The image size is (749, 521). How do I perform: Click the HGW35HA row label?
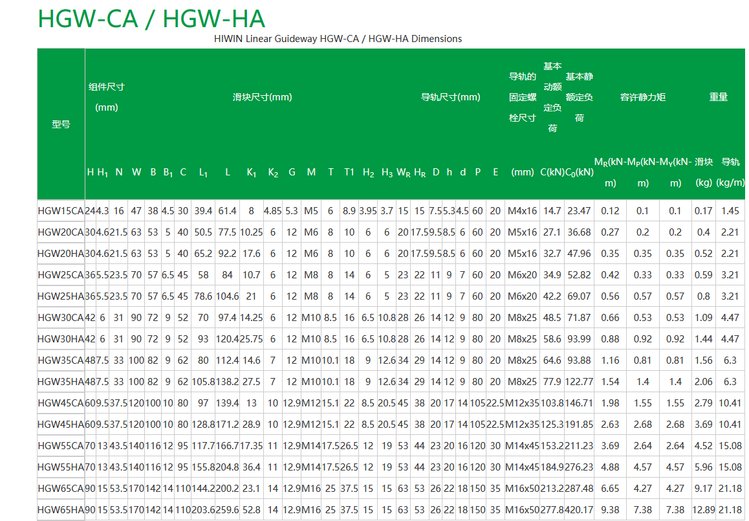click(60, 381)
